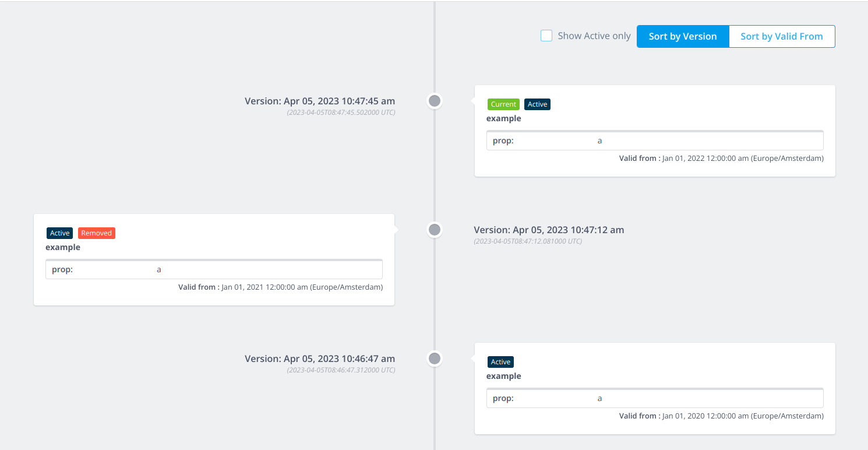Viewport: 868px width, 450px height.
Task: Click the green Current badge
Action: pos(503,104)
